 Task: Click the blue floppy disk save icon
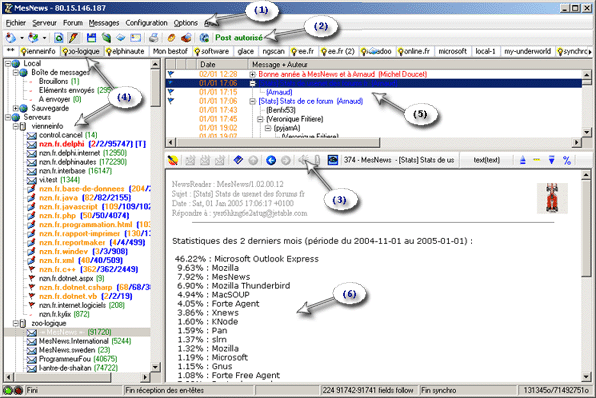pos(91,38)
